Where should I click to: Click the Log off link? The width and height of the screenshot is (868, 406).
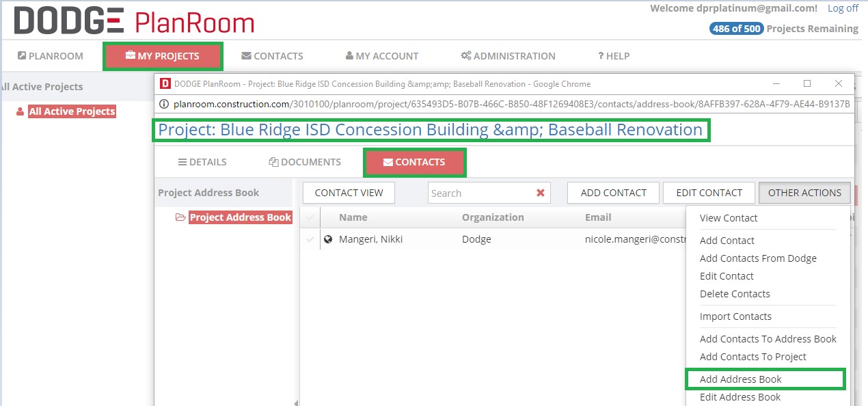pos(843,8)
